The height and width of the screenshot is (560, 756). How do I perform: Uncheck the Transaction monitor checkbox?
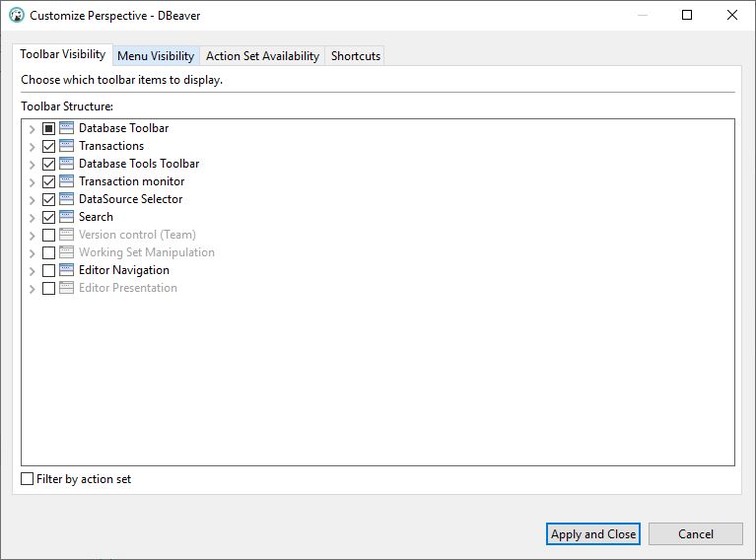(48, 181)
